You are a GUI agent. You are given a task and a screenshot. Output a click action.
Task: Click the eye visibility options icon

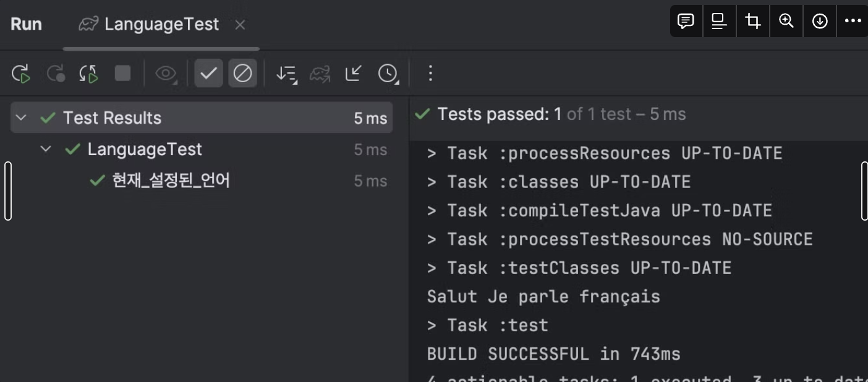click(166, 74)
